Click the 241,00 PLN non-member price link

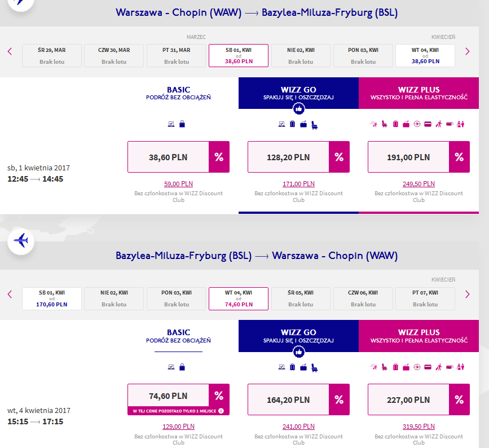click(x=298, y=427)
